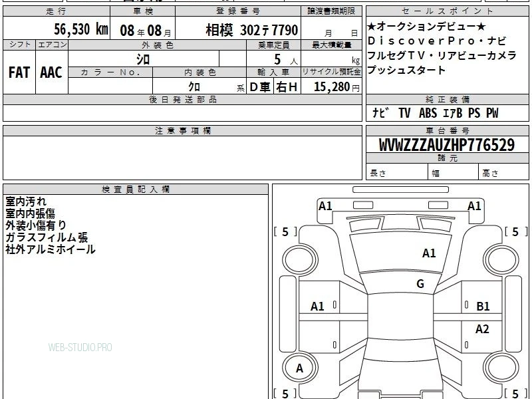532x399 pixels.
Task: Click the 純正装備 header
Action: (447, 99)
